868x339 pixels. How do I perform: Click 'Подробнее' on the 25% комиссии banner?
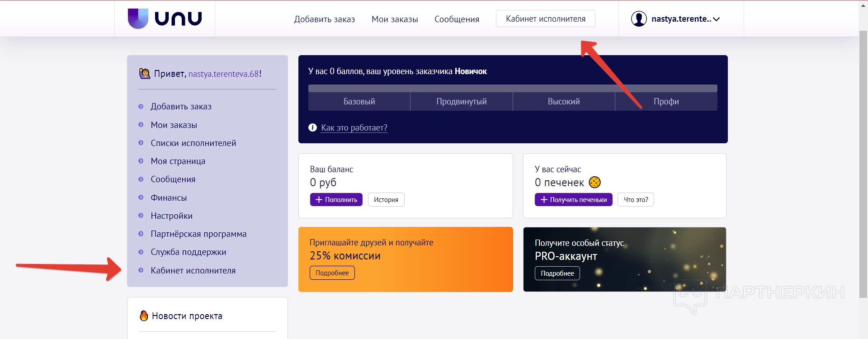(332, 273)
